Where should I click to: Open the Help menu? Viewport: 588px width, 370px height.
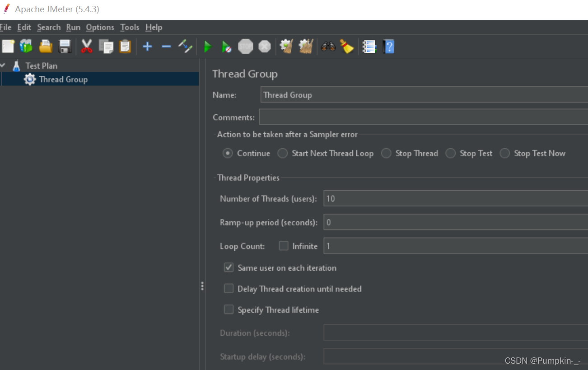(154, 27)
